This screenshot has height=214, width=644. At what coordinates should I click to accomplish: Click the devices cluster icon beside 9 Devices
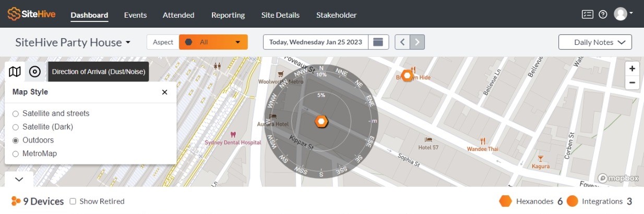[16, 201]
